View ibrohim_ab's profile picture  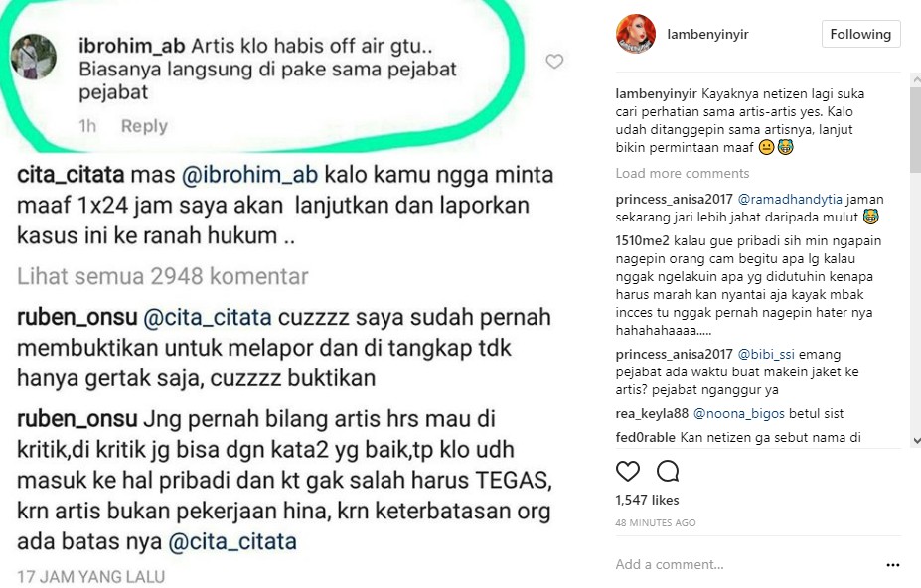[34, 57]
